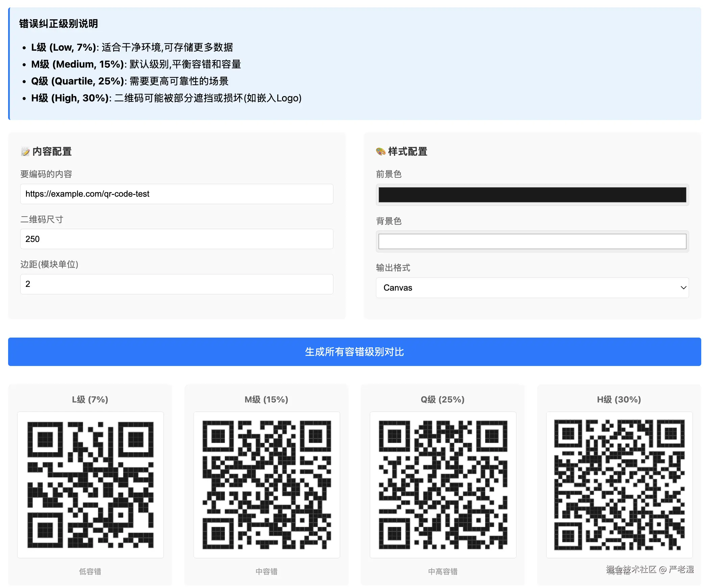
Task: Click the dropdown chevron arrow on Canvas select
Action: (x=683, y=288)
